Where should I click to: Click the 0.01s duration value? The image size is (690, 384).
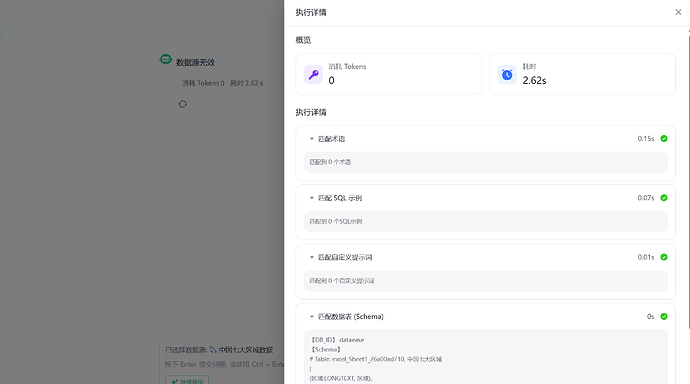646,257
